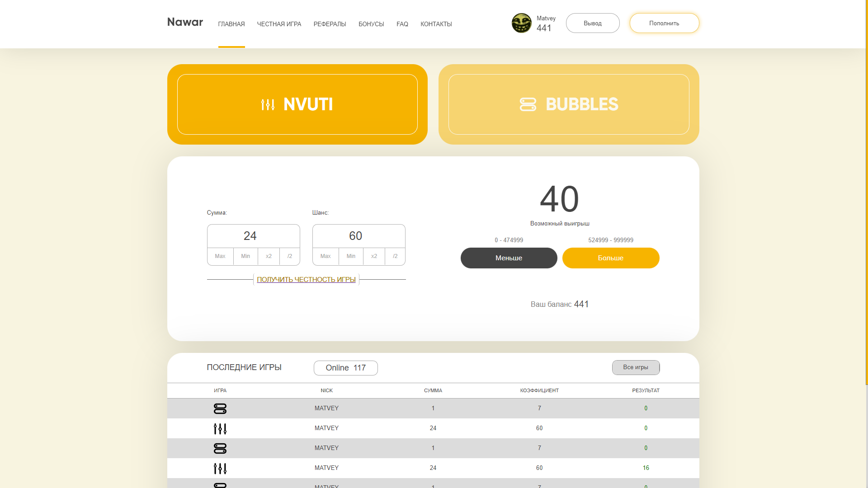Screen dimensions: 868x488
Task: Double the chance with x2 under Шанс
Action: click(374, 256)
